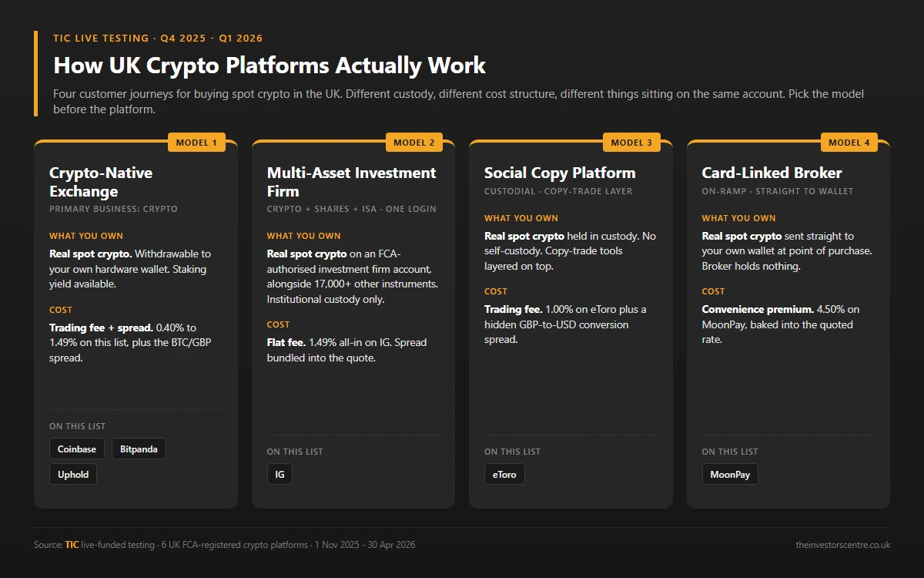Click 'Broker holds nothing.' text
The width and height of the screenshot is (924, 578).
click(751, 266)
